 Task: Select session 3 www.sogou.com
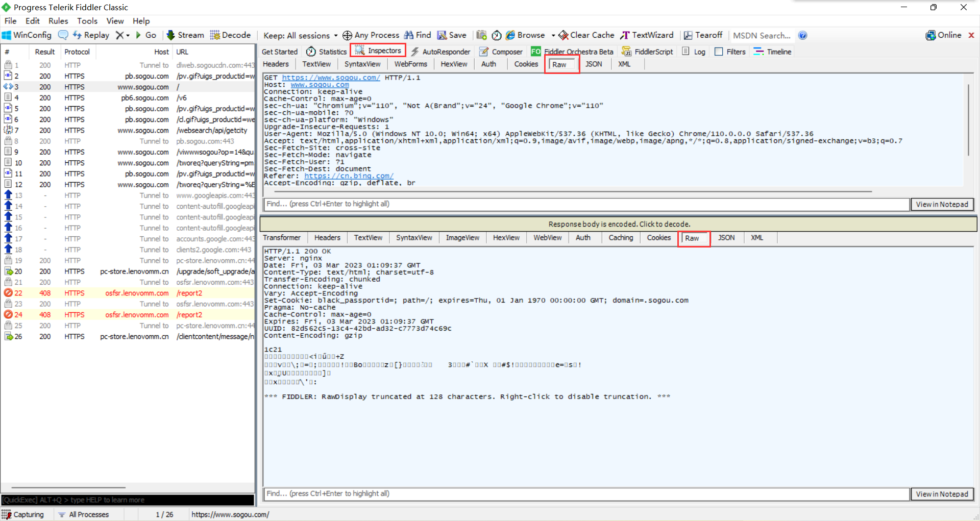click(128, 87)
